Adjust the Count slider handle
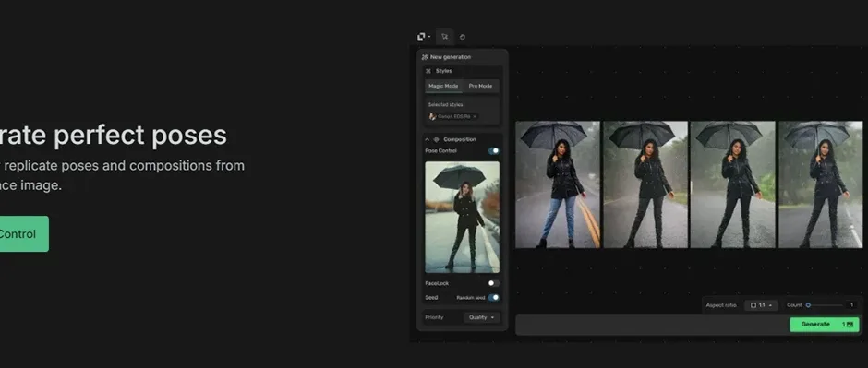This screenshot has height=368, width=868. tap(808, 305)
